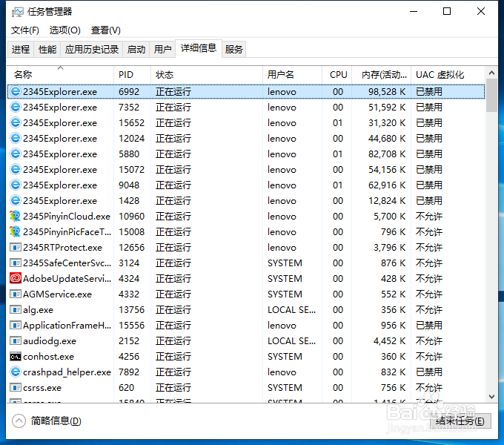Click the alg.exe process icon
This screenshot has height=445, width=504.
[x=16, y=309]
